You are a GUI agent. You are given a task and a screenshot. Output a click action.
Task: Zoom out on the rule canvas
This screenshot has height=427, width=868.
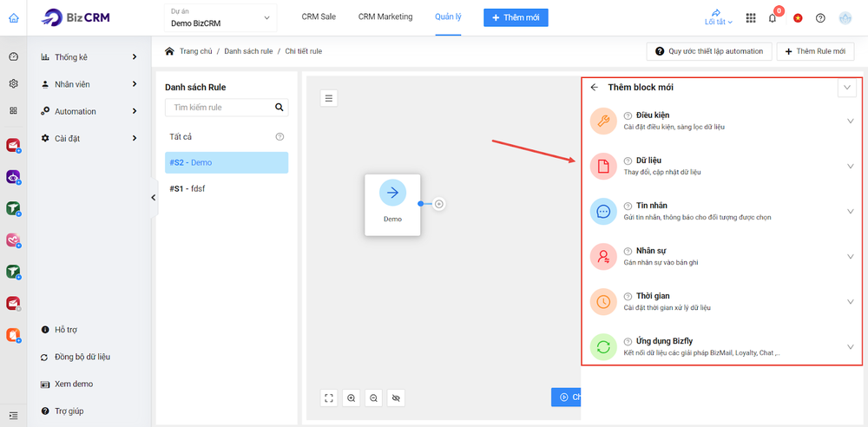(374, 397)
